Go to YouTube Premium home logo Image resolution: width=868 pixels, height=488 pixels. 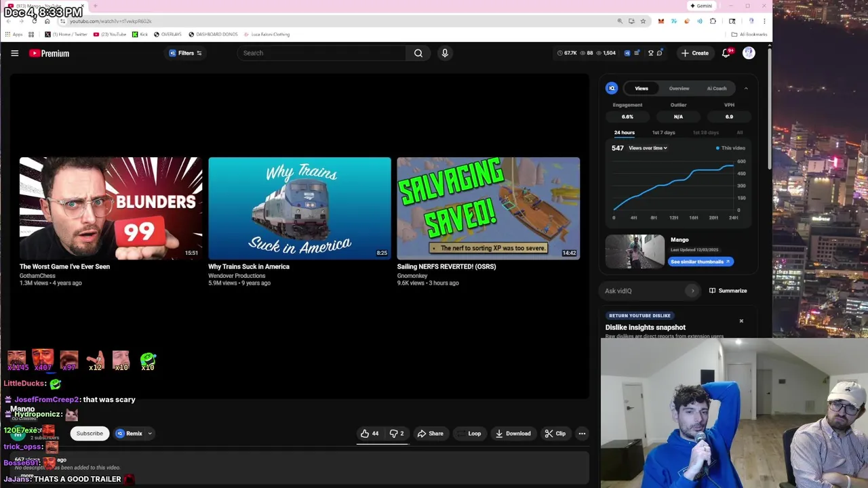point(49,53)
